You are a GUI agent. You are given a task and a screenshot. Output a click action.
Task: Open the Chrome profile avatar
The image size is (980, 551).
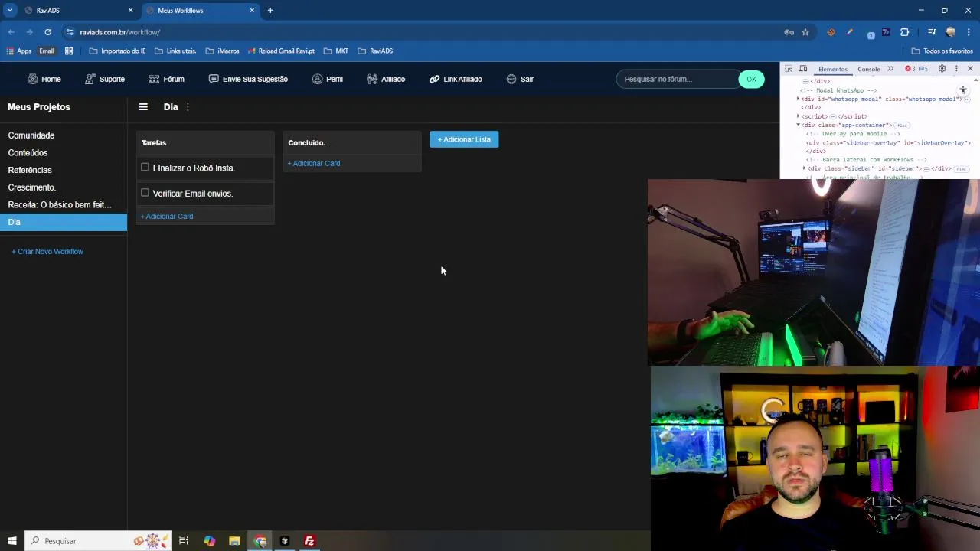(951, 32)
